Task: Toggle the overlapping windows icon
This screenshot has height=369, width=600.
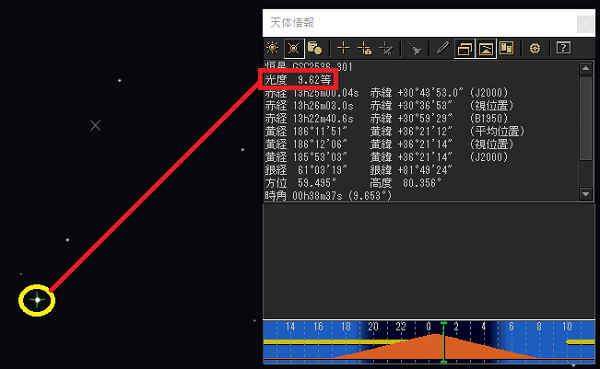Action: tap(465, 49)
